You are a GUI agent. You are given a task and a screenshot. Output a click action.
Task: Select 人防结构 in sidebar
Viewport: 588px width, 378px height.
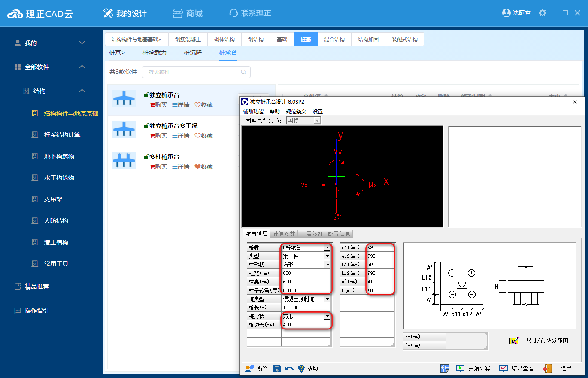click(56, 221)
